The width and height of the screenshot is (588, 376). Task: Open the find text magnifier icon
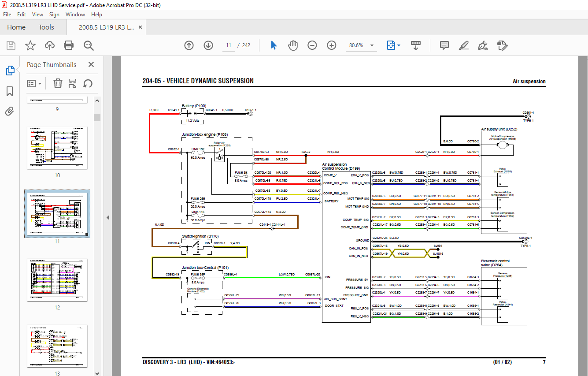coord(89,45)
